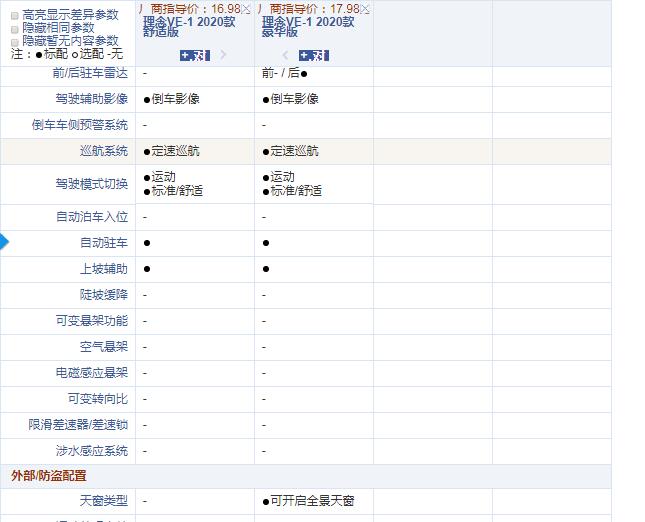
Task: Select the 自动泊车入位 row label
Action: [x=92, y=216]
